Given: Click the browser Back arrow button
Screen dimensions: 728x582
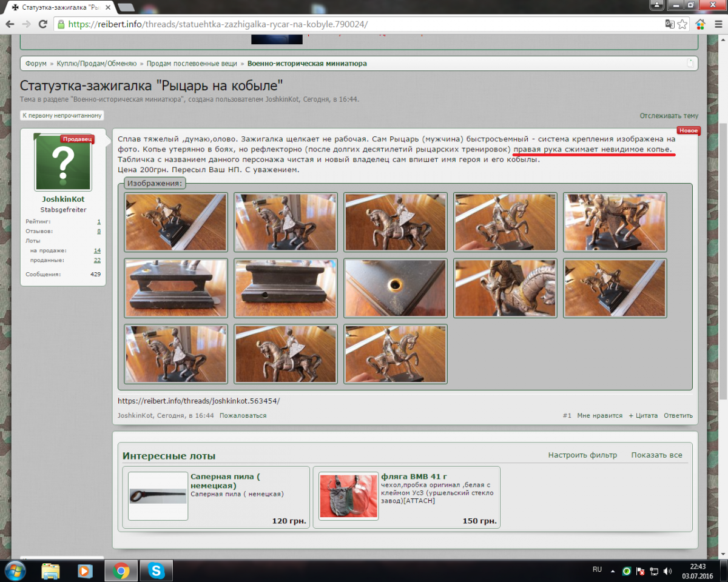Looking at the screenshot, I should pos(10,24).
